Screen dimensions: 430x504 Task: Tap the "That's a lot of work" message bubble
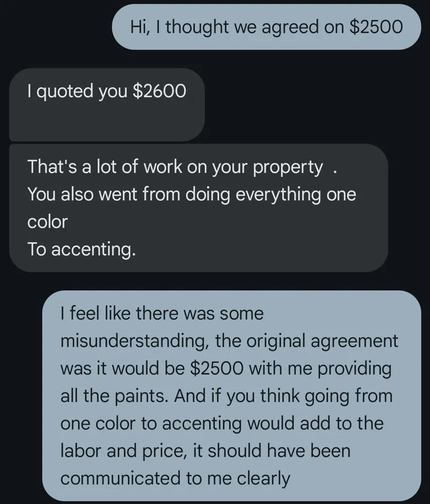(199, 208)
